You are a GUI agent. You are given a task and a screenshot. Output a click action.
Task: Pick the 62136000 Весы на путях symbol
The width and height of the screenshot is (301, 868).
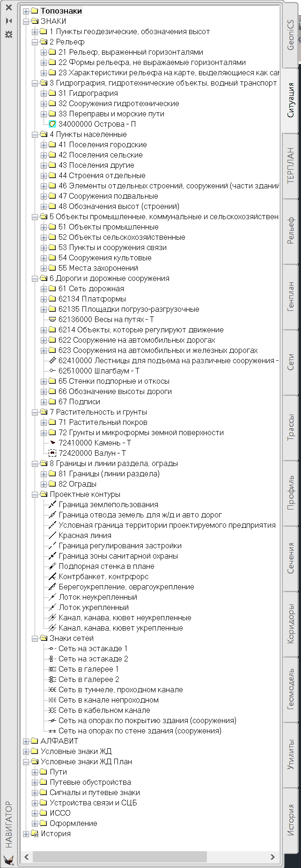(x=52, y=320)
